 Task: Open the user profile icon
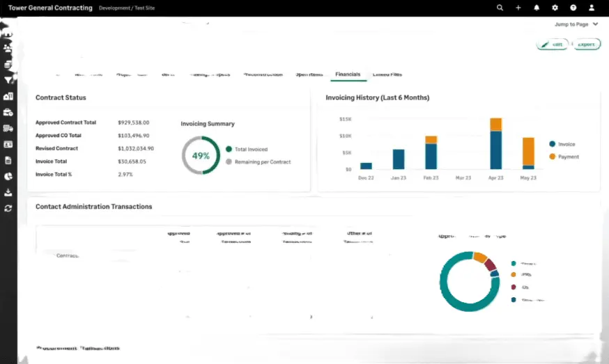pyautogui.click(x=592, y=8)
